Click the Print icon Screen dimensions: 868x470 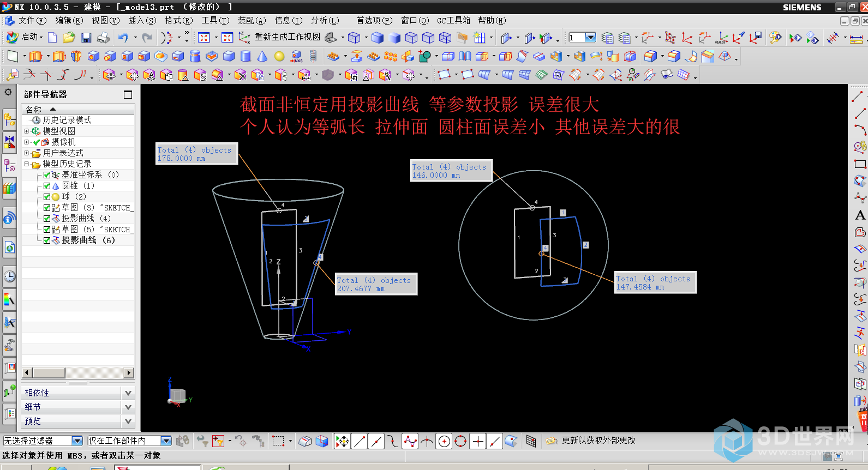point(103,37)
